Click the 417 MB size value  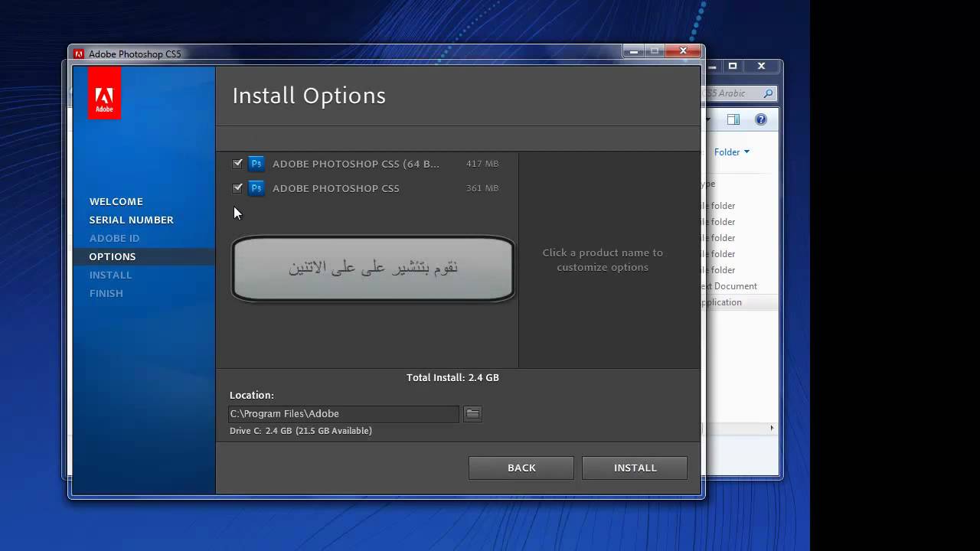[482, 164]
